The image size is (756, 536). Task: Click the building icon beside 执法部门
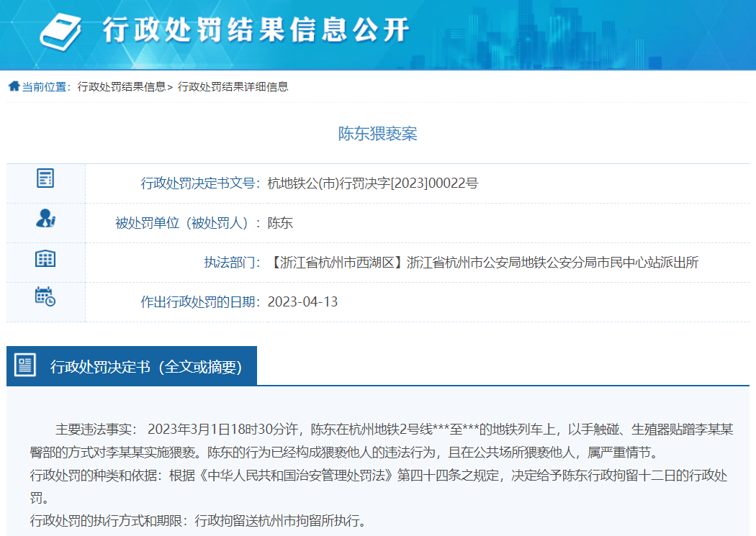point(45,258)
